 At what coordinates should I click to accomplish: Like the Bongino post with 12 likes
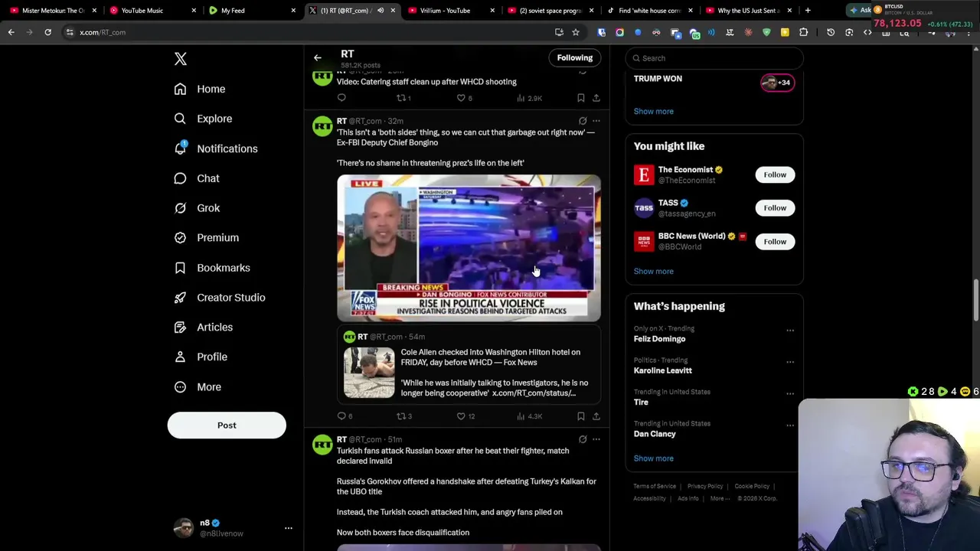click(465, 416)
